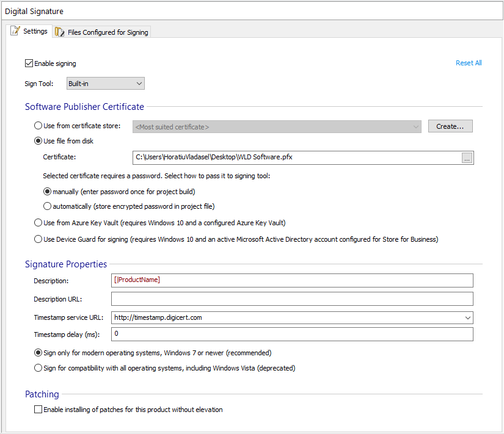The height and width of the screenshot is (434, 504).
Task: Click the Description: label
Action: (x=51, y=281)
